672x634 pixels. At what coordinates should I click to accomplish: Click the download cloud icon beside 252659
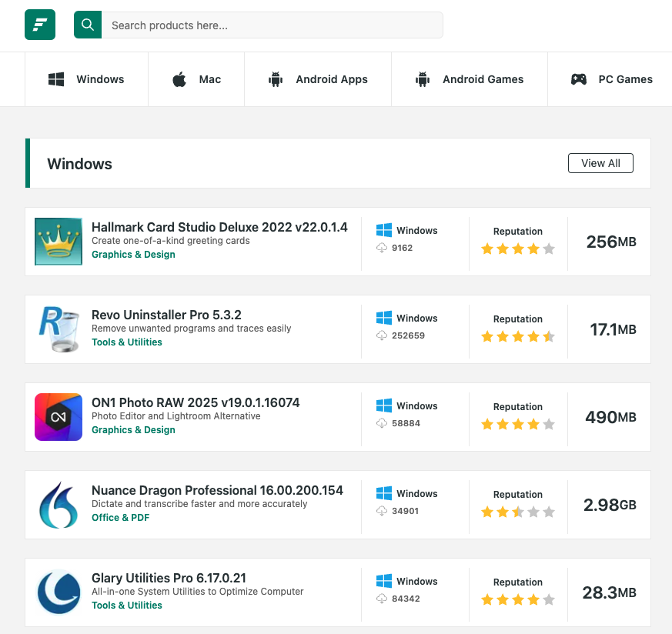pos(382,335)
